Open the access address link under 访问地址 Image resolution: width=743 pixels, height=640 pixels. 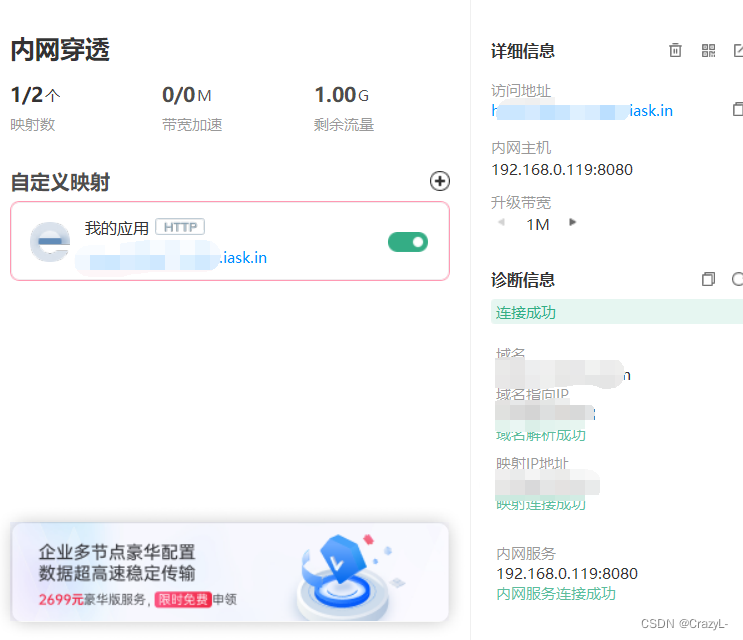(582, 111)
